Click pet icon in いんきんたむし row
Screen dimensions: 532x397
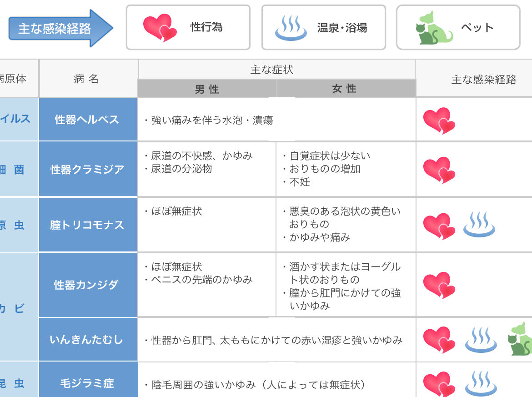coord(520,339)
